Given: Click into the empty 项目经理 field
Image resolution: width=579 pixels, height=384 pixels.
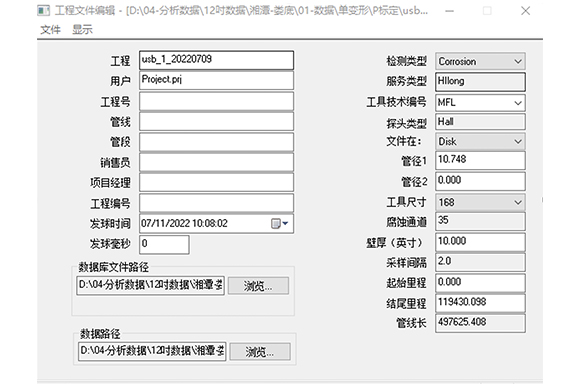Looking at the screenshot, I should click(x=216, y=183).
